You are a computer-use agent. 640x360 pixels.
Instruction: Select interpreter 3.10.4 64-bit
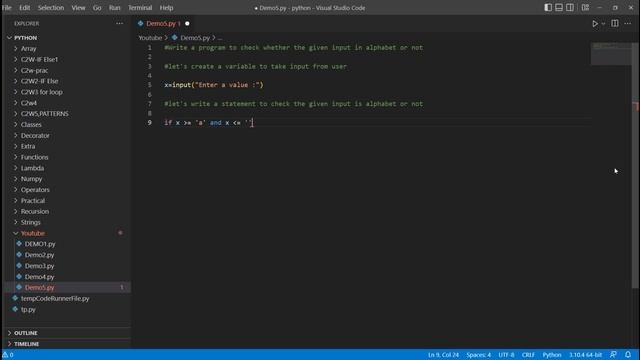click(x=585, y=355)
